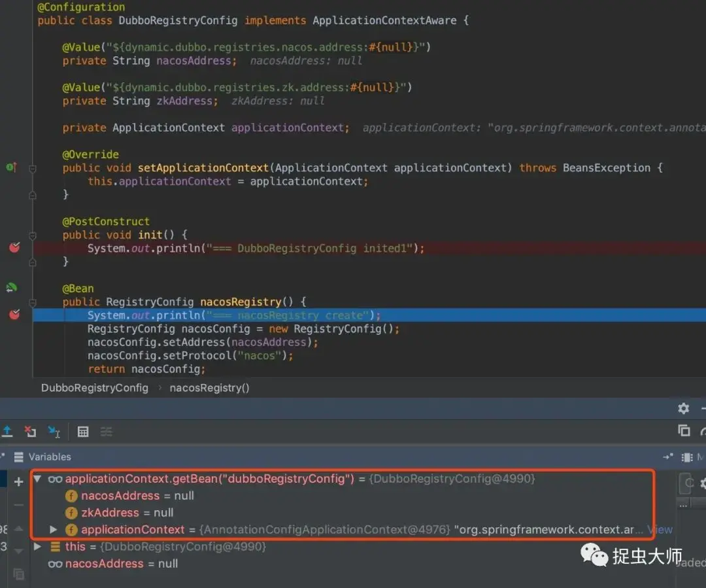Select the nacosRegistry() breadcrumb

pyautogui.click(x=209, y=388)
